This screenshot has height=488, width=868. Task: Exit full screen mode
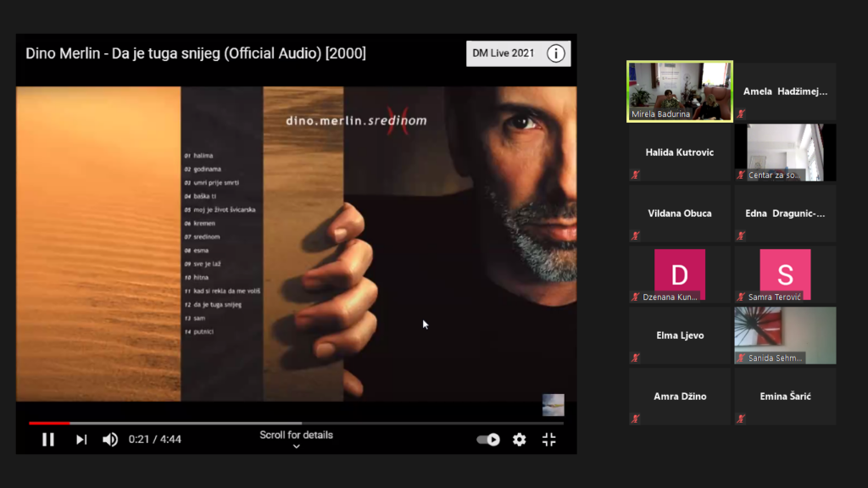point(548,439)
